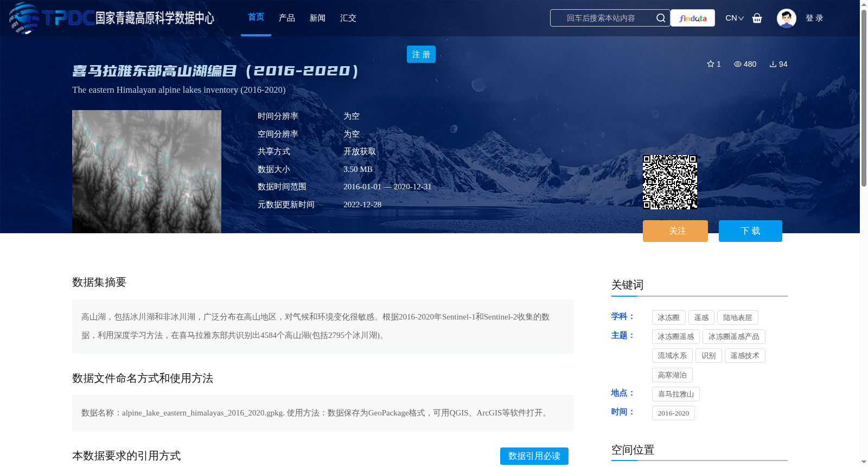Click the '数据时间范围' field label
The width and height of the screenshot is (868, 467).
282,187
